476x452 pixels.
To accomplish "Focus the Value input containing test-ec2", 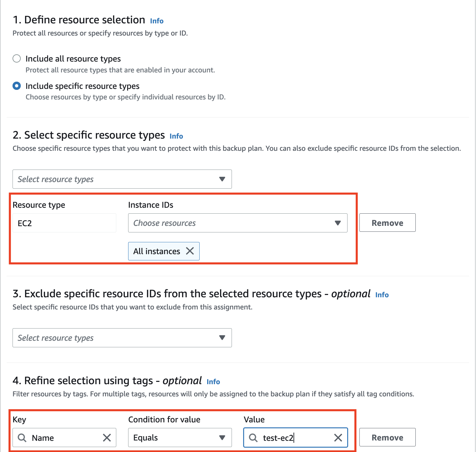I will [295, 438].
